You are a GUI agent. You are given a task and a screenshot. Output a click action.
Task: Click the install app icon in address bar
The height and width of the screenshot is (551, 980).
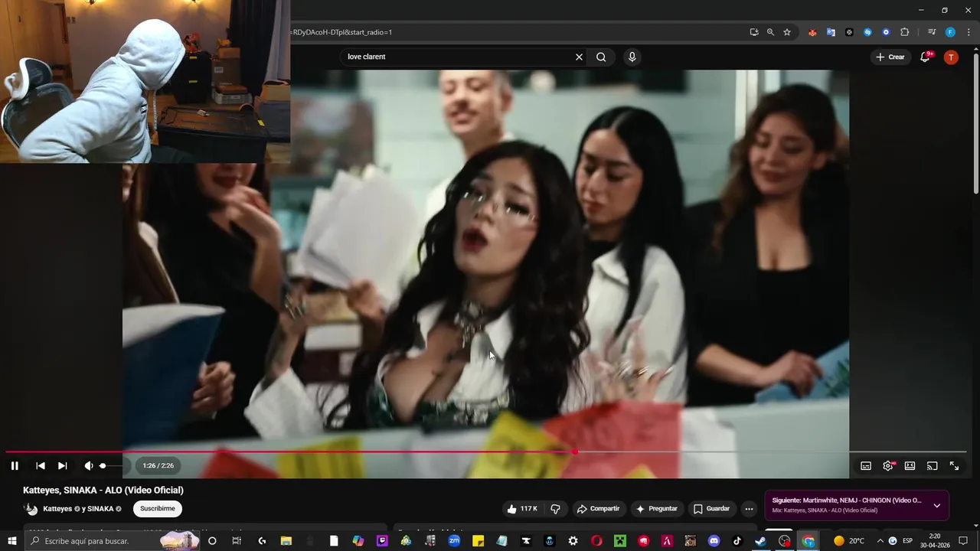[754, 32]
